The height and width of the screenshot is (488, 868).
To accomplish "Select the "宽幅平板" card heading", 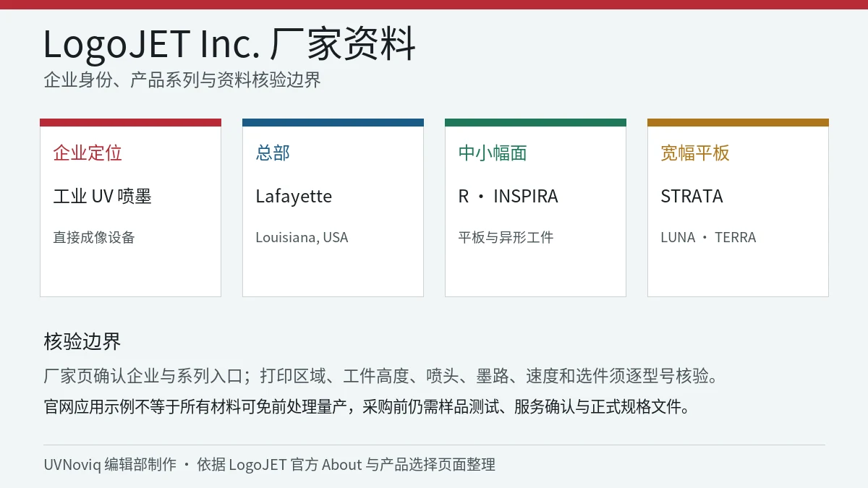I will [695, 153].
